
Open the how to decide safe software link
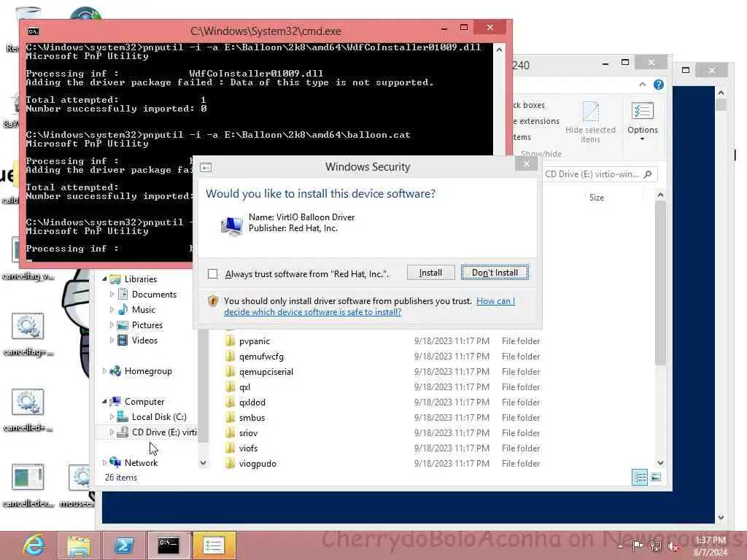coord(370,306)
